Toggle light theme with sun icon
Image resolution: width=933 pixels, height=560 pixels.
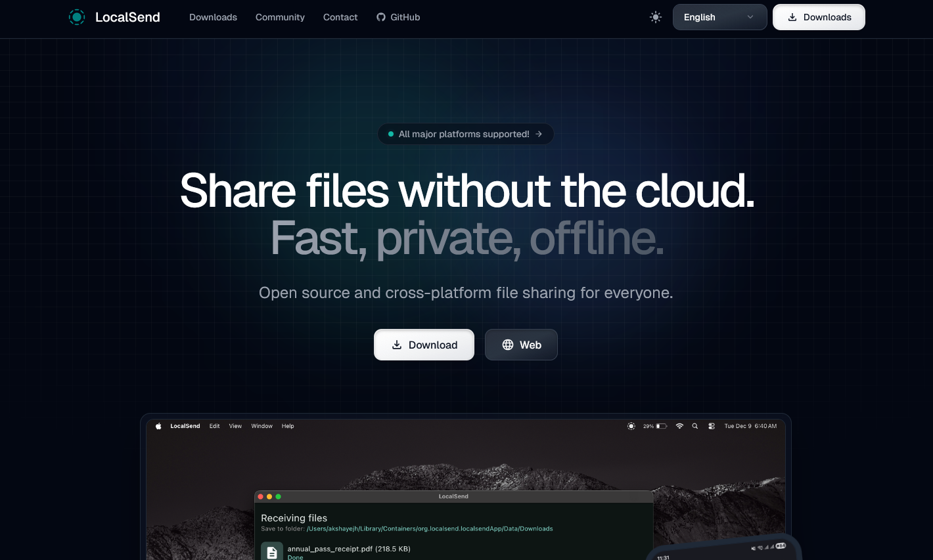pos(656,17)
